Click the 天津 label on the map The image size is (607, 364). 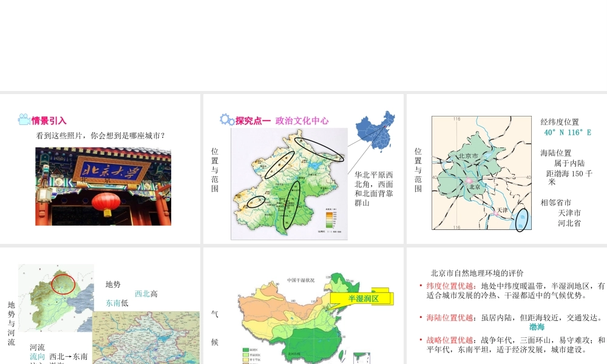[502, 210]
